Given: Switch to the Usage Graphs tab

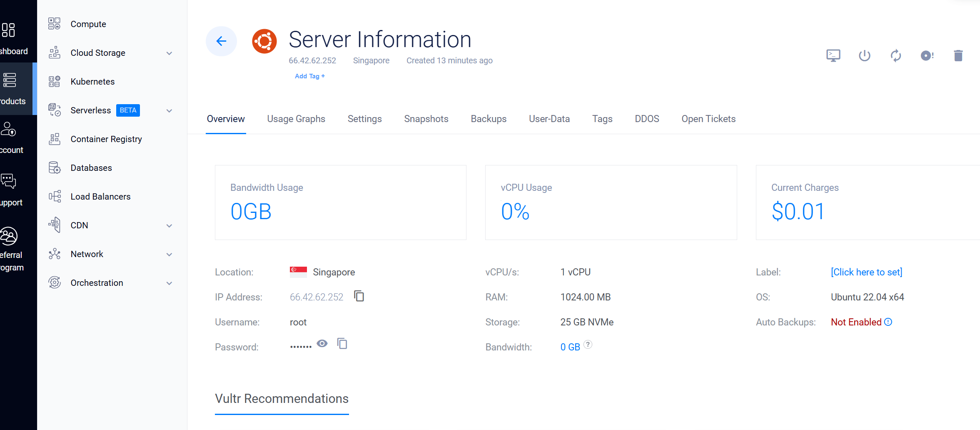Looking at the screenshot, I should tap(296, 119).
